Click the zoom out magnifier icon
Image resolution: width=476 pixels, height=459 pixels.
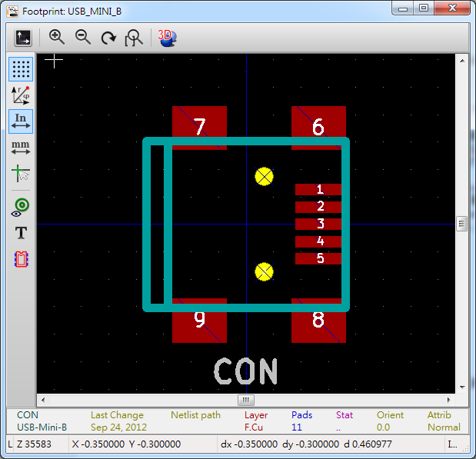click(83, 37)
